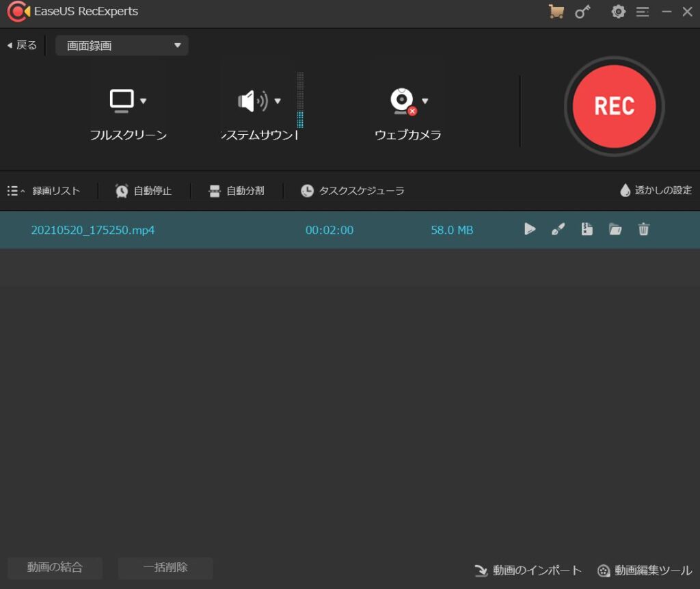Click the 動画の結合 merge button
This screenshot has height=589, width=700.
pyautogui.click(x=55, y=568)
